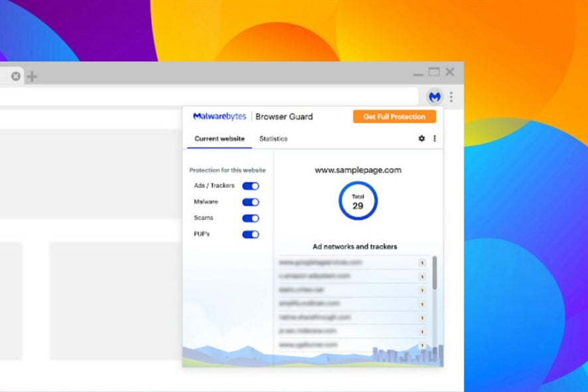The image size is (588, 392).
Task: Click the Total 29 blocked counter circle
Action: click(x=358, y=200)
